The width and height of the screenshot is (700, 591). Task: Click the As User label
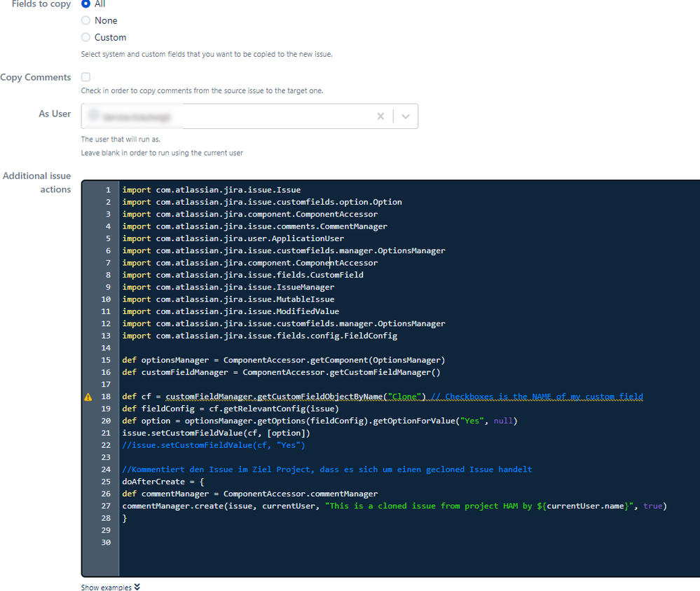[55, 114]
